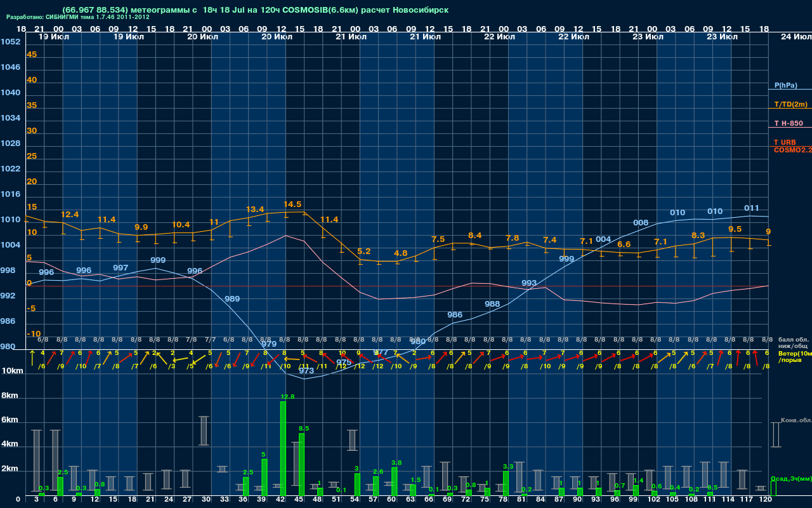The height and width of the screenshot is (508, 812).
Task: Click the 3.3 precipitation amount
Action: coord(507,466)
